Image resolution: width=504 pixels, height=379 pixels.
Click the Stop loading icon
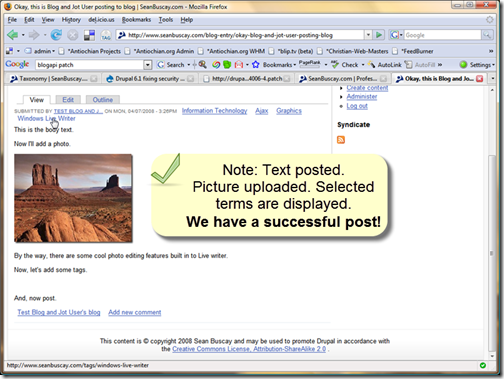pyautogui.click(x=72, y=35)
